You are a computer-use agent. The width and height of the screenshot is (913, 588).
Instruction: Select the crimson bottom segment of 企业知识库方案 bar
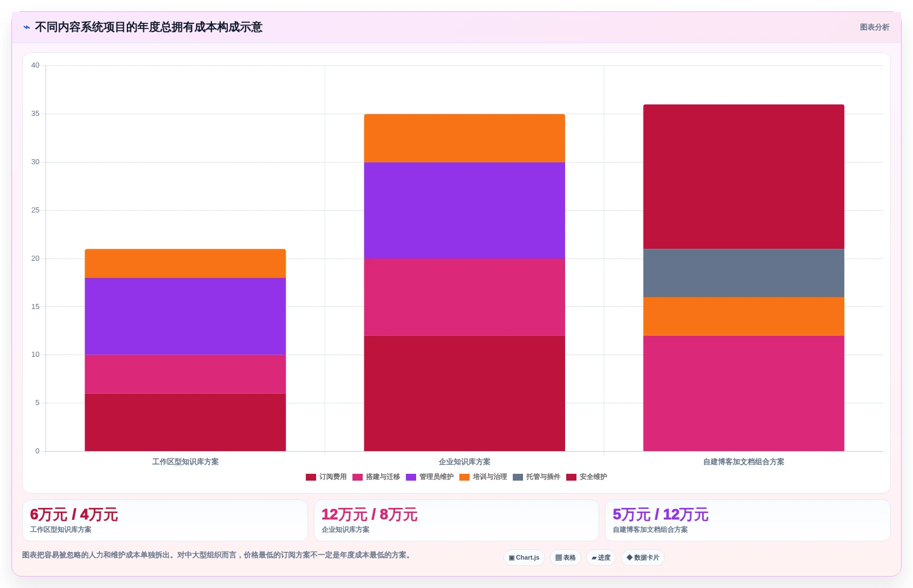464,394
